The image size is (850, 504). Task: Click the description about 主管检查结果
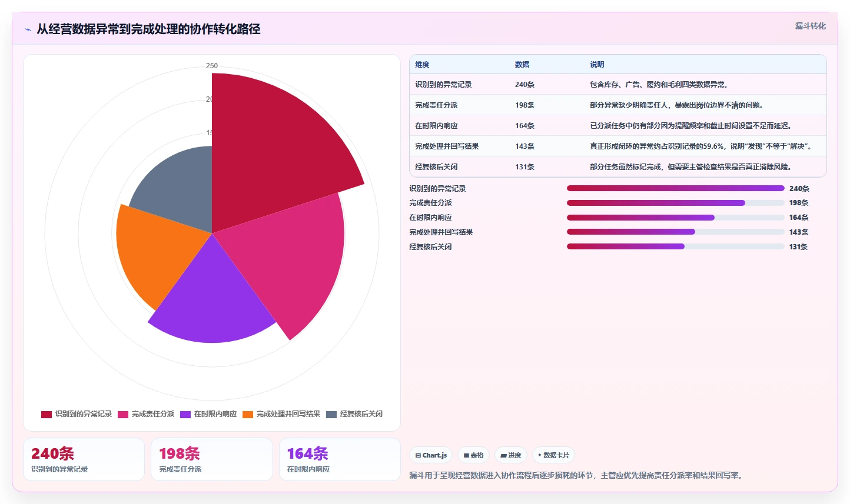click(x=692, y=167)
